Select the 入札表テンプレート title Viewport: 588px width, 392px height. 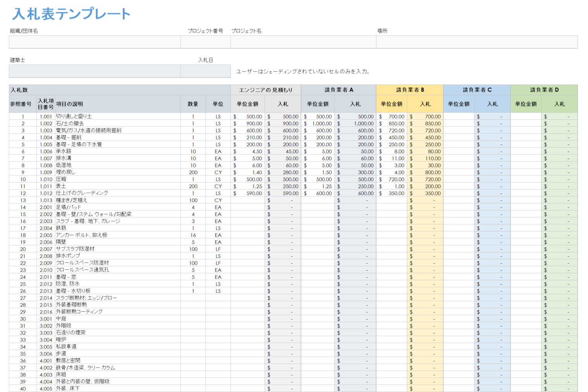pos(71,14)
